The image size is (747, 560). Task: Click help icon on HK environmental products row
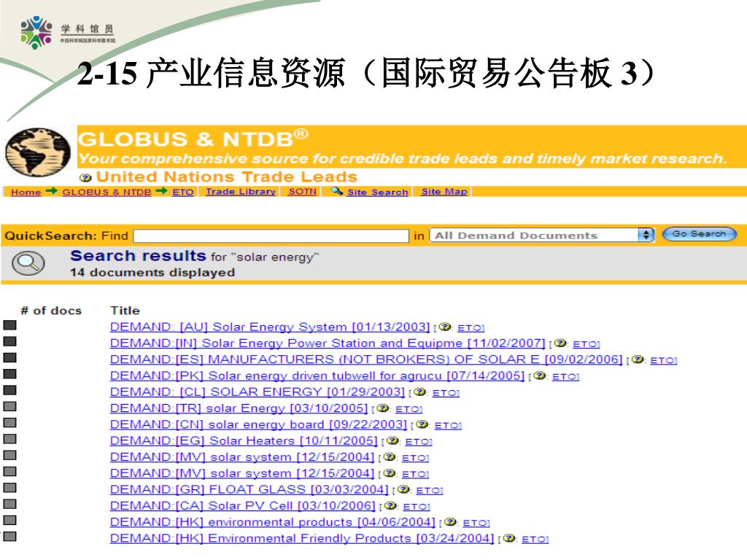pos(450,522)
